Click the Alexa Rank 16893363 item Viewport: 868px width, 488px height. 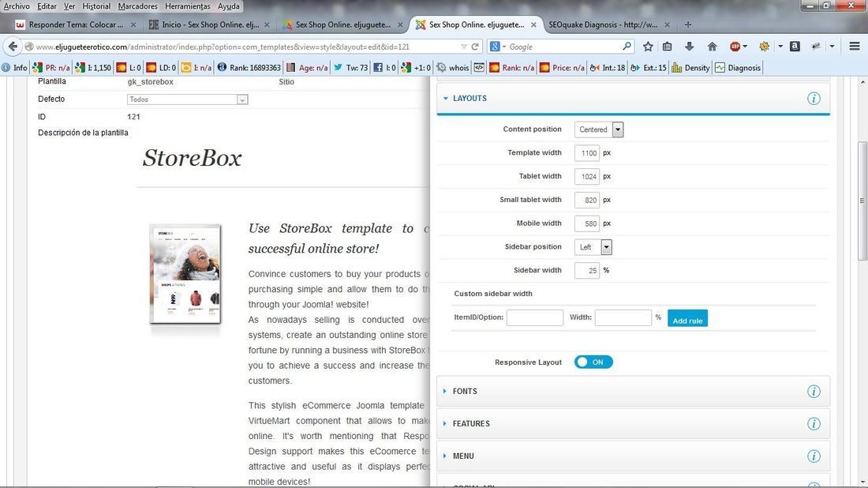point(249,68)
